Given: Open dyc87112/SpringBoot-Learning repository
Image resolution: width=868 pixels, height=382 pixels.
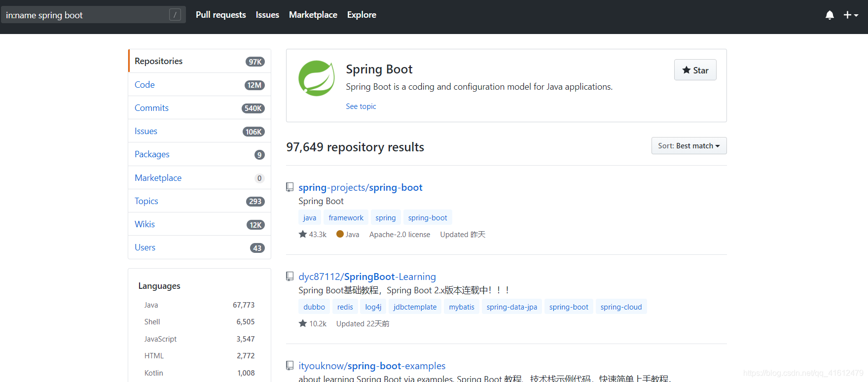Looking at the screenshot, I should coord(367,277).
